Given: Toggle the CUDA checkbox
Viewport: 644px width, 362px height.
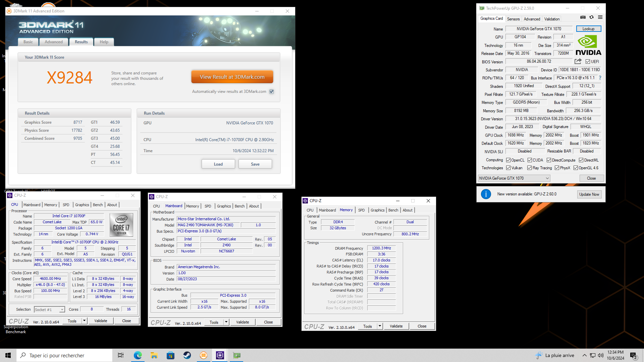Looking at the screenshot, I should (x=530, y=160).
